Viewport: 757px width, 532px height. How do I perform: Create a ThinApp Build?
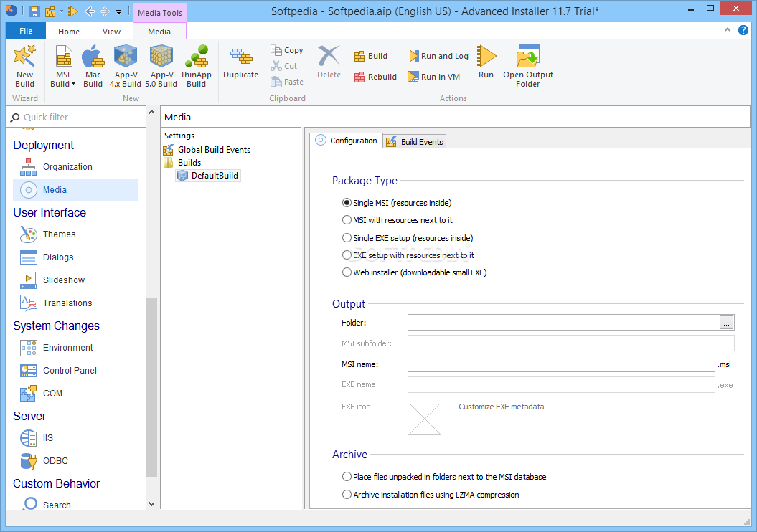(x=196, y=67)
